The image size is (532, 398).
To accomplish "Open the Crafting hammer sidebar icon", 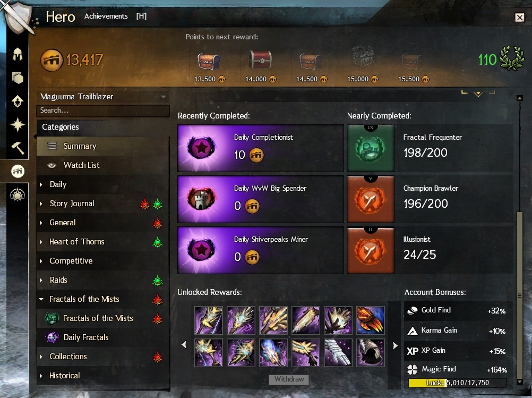I will (18, 148).
